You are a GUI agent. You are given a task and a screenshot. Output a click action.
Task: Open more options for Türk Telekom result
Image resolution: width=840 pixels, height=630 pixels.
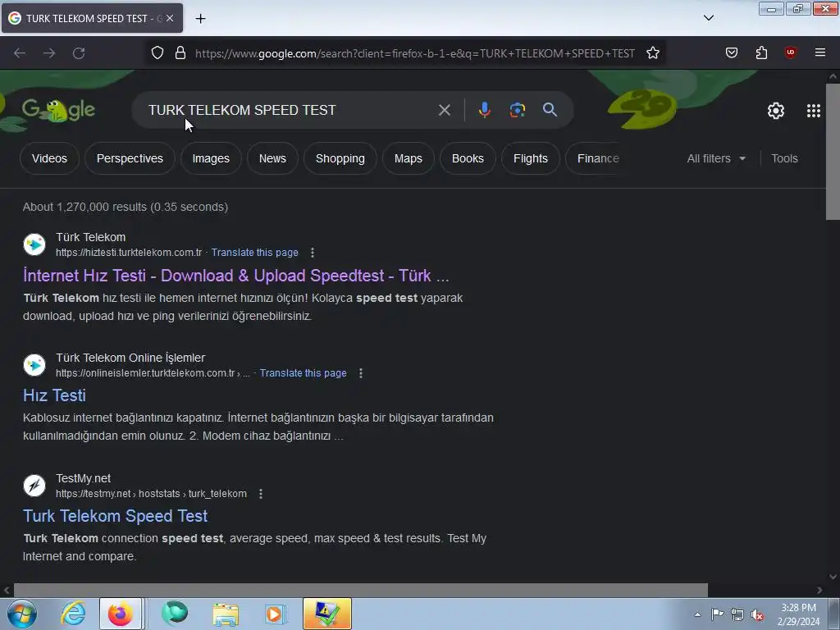[x=313, y=253]
